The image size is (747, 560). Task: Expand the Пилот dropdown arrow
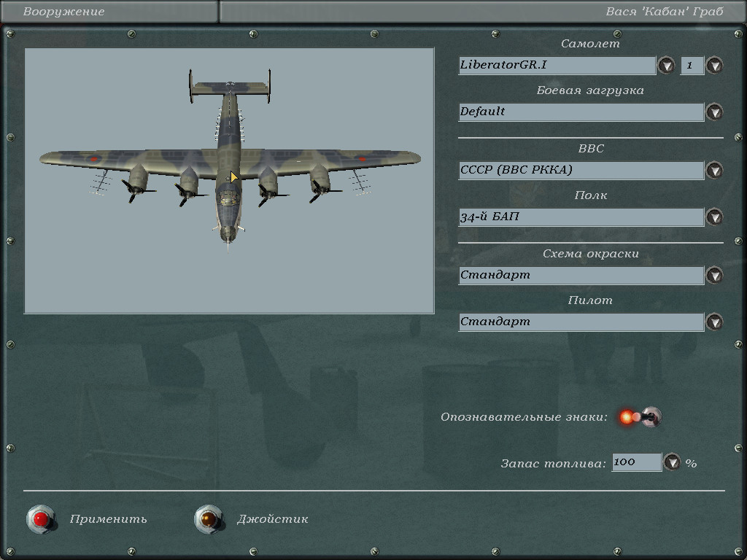[x=714, y=322]
